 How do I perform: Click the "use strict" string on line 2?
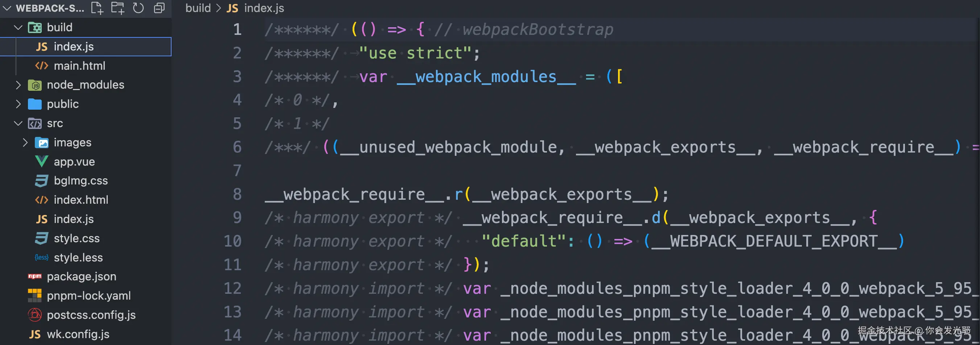[415, 53]
